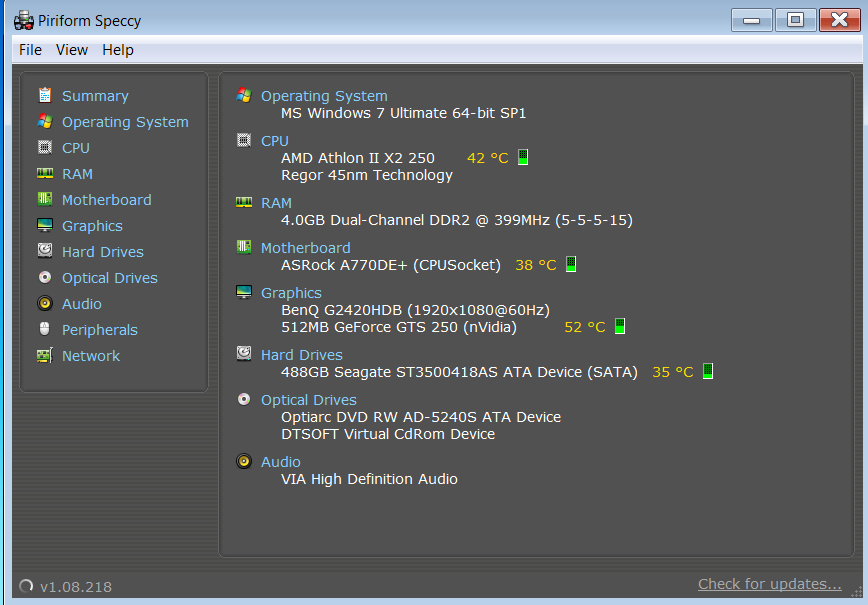Click the RAM module icon in sidebar
The width and height of the screenshot is (868, 605).
tap(45, 173)
